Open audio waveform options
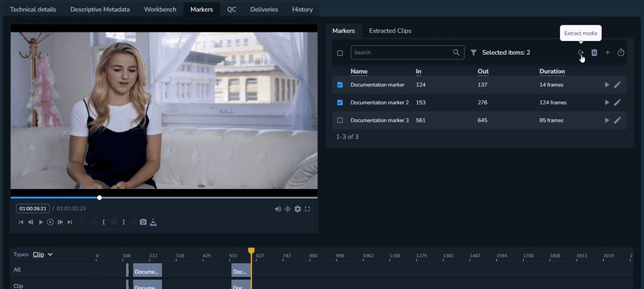The height and width of the screenshot is (289, 644). 287,209
